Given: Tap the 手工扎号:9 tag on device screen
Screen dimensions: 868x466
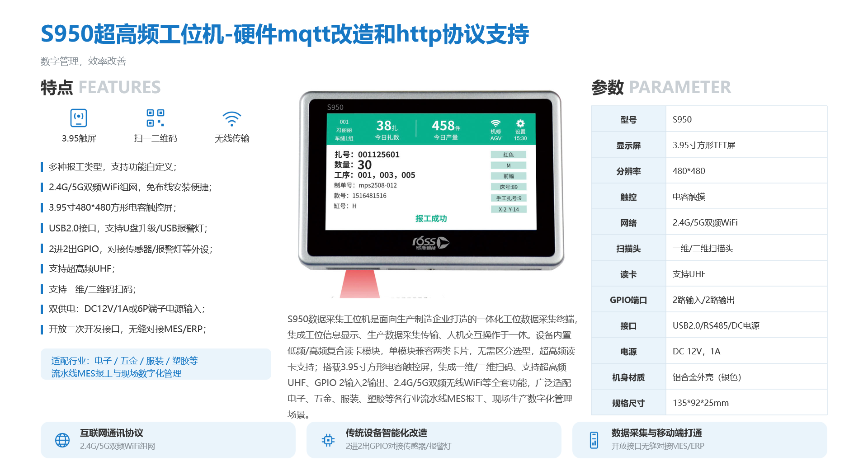Looking at the screenshot, I should click(x=509, y=198).
